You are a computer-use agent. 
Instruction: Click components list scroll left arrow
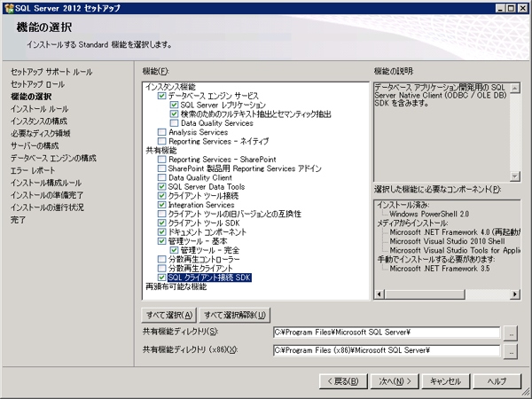(x=379, y=294)
